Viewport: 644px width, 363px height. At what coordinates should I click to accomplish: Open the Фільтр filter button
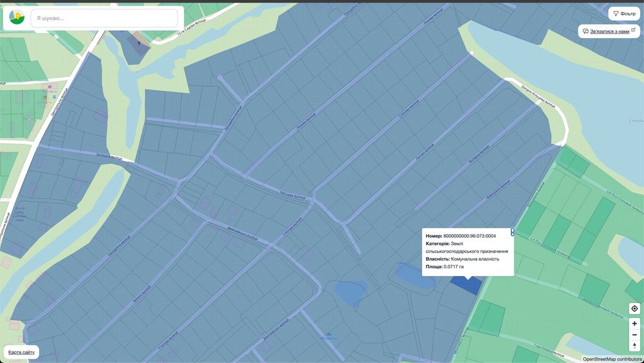(x=624, y=14)
